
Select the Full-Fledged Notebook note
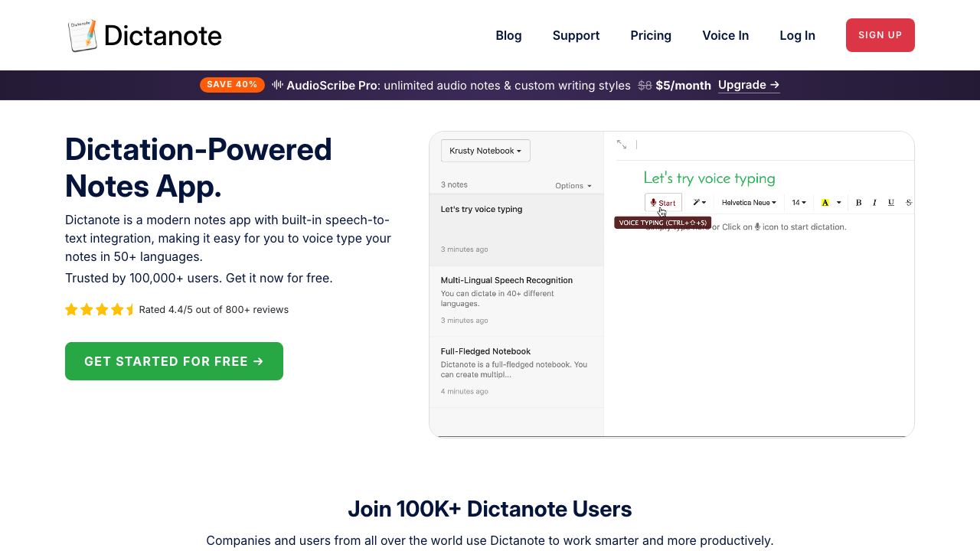click(x=516, y=372)
